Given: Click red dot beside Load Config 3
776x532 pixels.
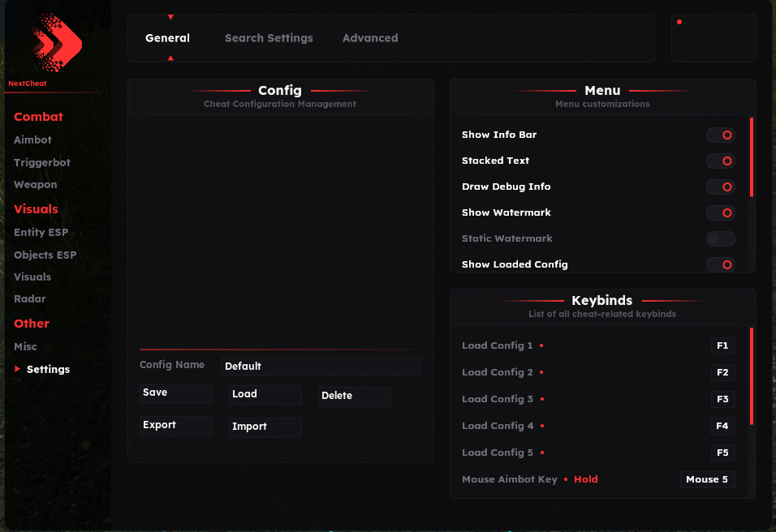Looking at the screenshot, I should (541, 399).
